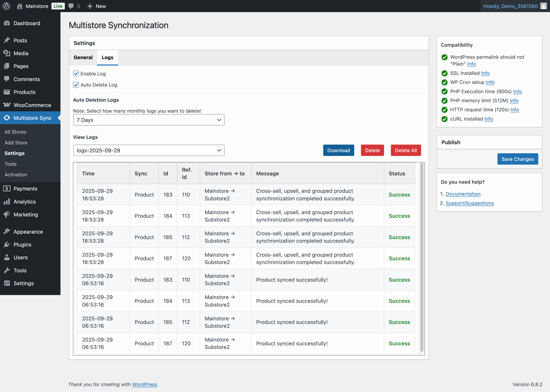Open the Documentation help link
The height and width of the screenshot is (392, 550).
[463, 194]
